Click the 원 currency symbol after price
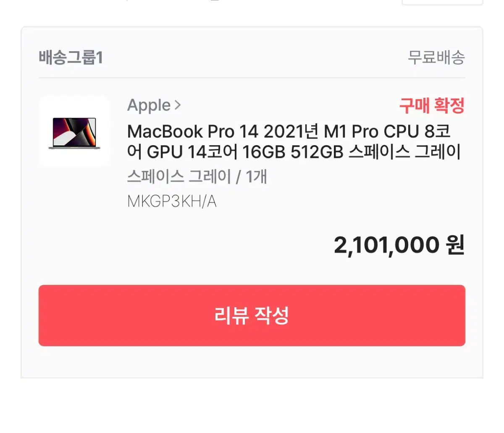The image size is (504, 433). [x=455, y=245]
